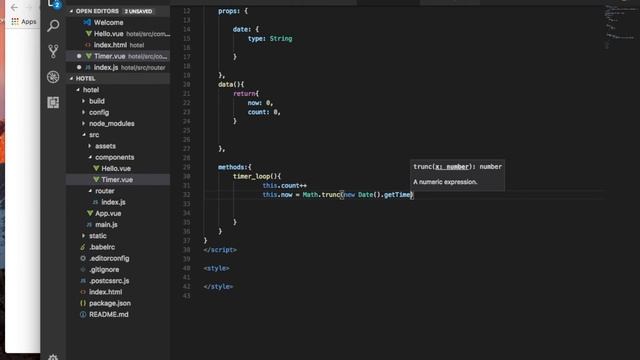
Task: Click on 'data(){' code line
Action: click(x=231, y=84)
